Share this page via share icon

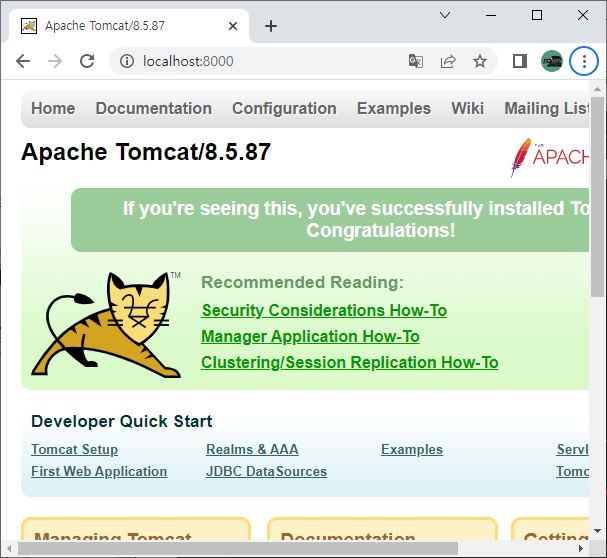pos(448,61)
